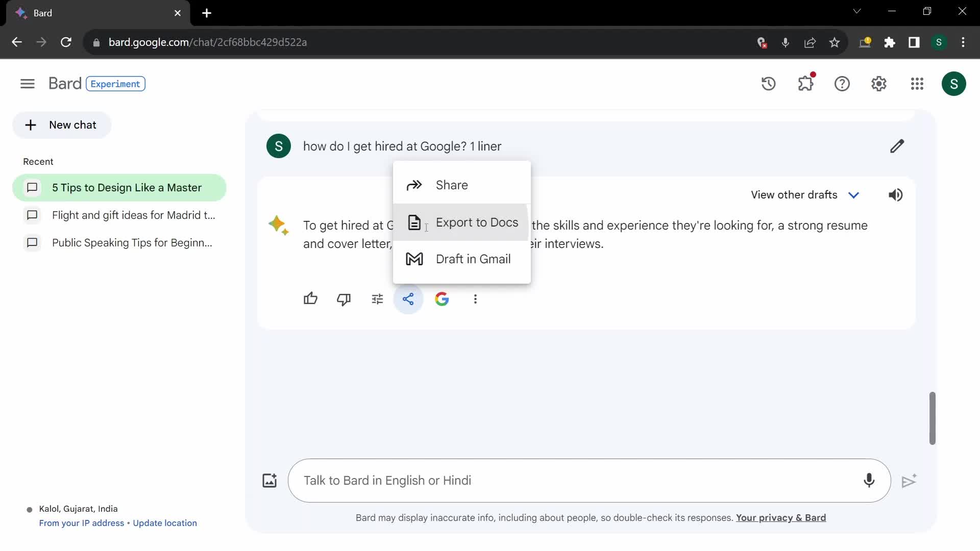Open the extensions puzzle icon in Bard header
Screen dimensions: 980x551
tap(805, 84)
